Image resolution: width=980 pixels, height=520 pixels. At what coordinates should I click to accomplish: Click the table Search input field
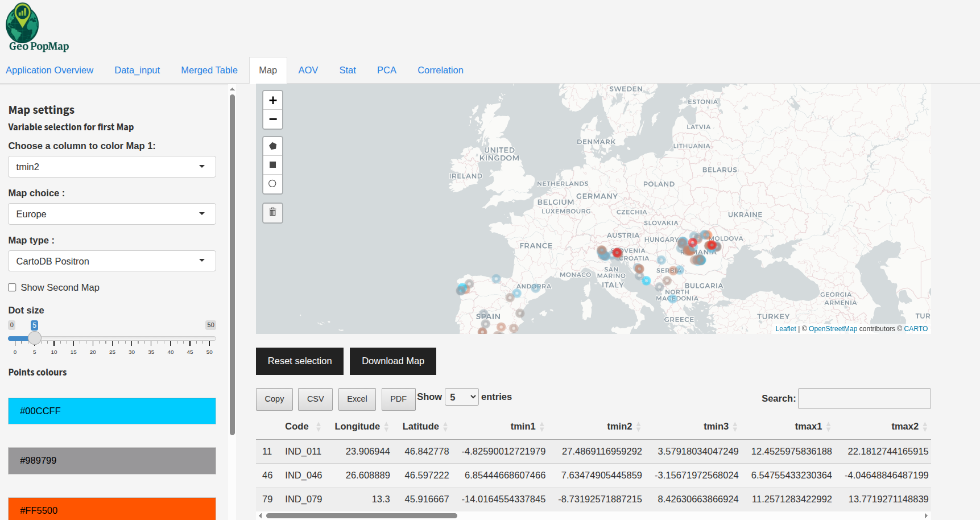pos(865,399)
